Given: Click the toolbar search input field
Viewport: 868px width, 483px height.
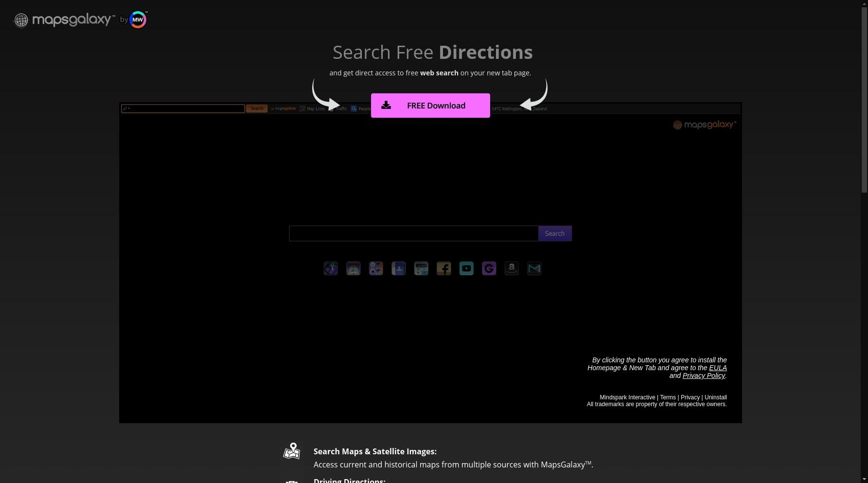Looking at the screenshot, I should (x=183, y=108).
